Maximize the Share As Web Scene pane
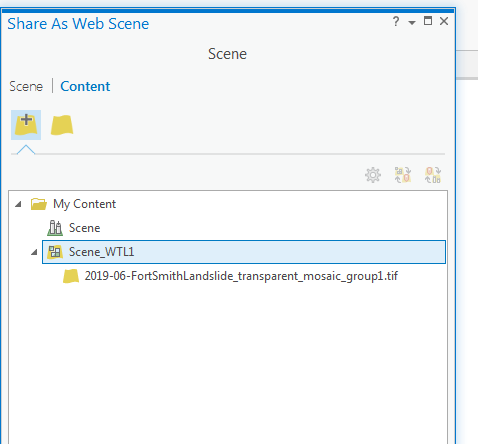Viewport: 478px width, 444px height. [x=428, y=21]
